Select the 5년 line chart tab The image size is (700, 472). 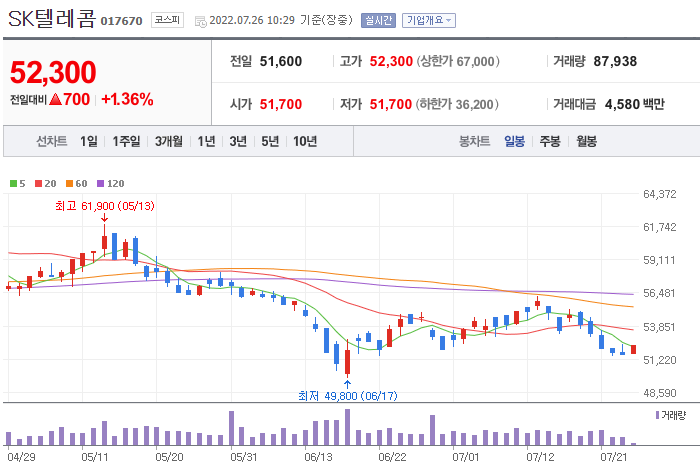270,142
